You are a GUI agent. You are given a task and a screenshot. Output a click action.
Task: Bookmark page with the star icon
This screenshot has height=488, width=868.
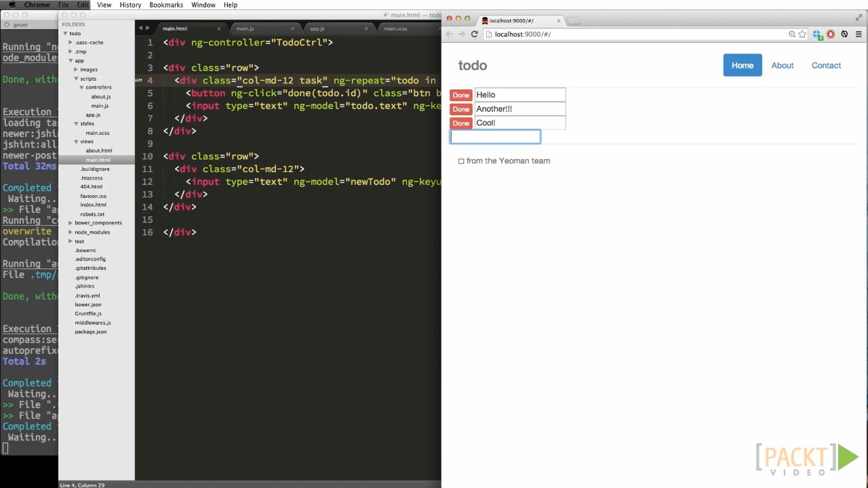[802, 34]
